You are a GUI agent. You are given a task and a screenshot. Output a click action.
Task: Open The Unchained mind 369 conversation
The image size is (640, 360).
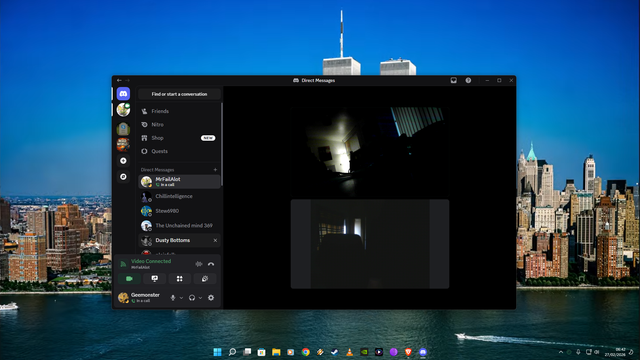pyautogui.click(x=179, y=226)
